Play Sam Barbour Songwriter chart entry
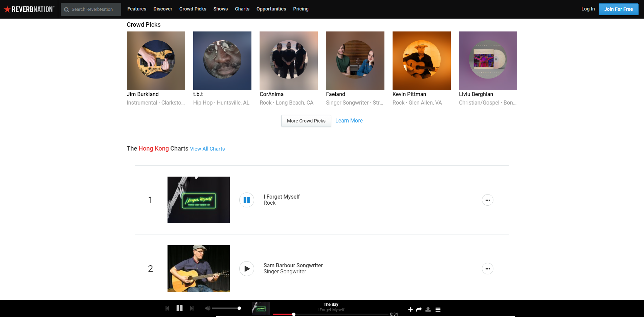Image resolution: width=644 pixels, height=317 pixels. [x=247, y=269]
